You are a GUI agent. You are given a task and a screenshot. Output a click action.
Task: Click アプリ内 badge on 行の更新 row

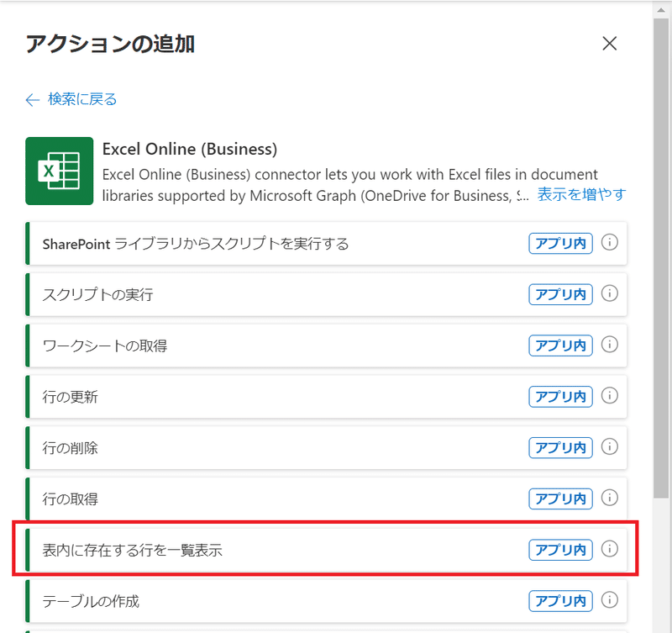(x=560, y=397)
